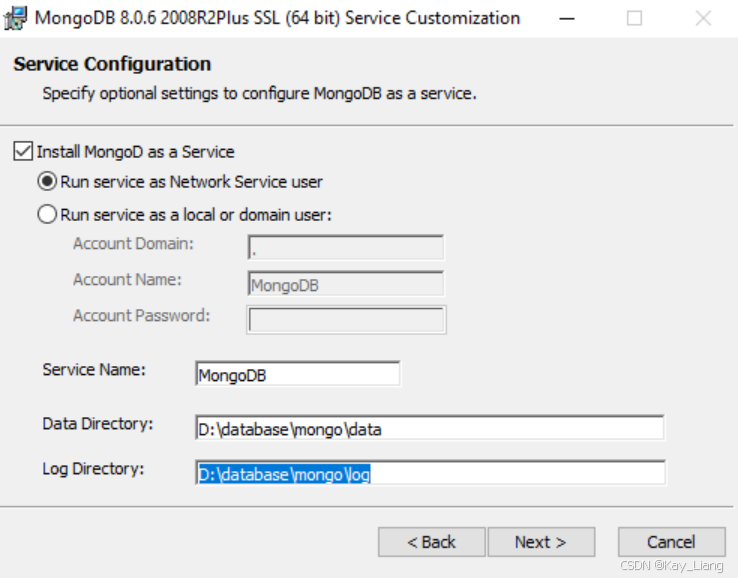Screen dimensions: 738x578
Task: Go back with the Back button
Action: (432, 542)
